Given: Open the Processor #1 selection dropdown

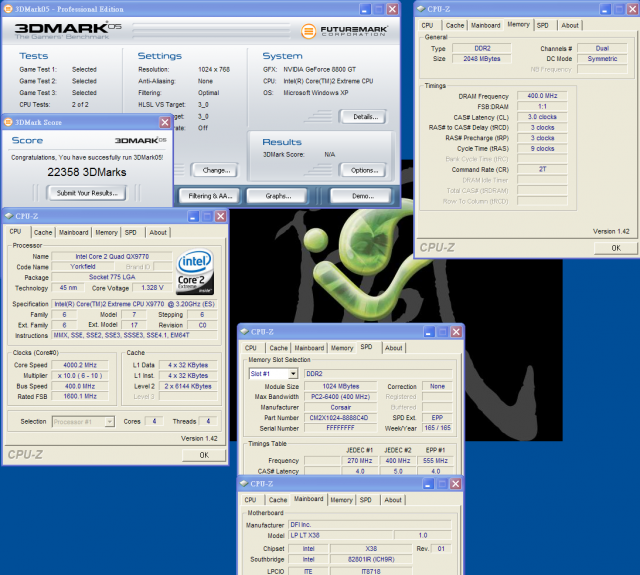Looking at the screenshot, I should 109,422.
